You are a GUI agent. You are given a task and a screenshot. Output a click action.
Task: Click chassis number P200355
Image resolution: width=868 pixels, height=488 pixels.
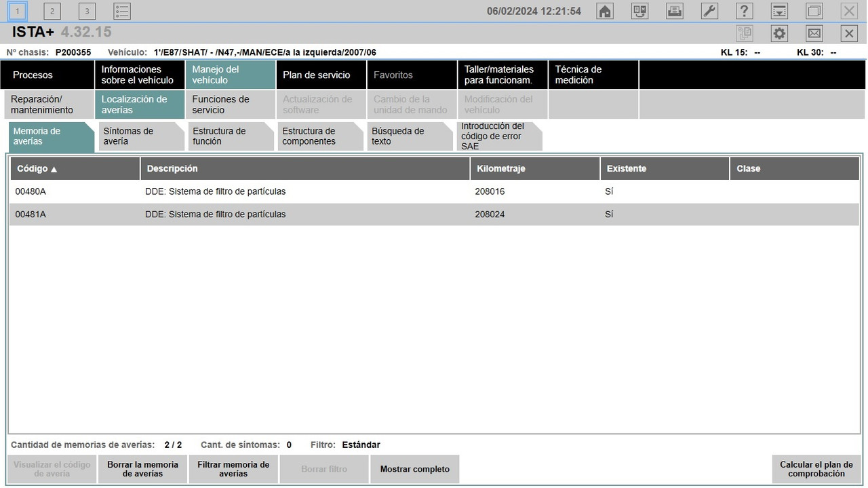point(73,52)
